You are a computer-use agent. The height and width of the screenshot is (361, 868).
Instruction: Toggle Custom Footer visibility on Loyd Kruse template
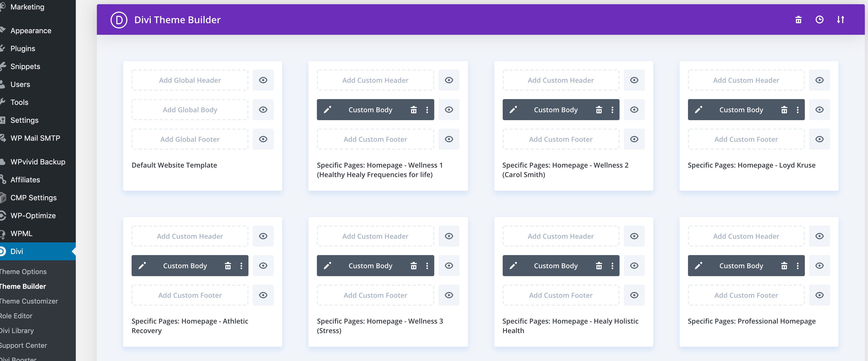(820, 139)
